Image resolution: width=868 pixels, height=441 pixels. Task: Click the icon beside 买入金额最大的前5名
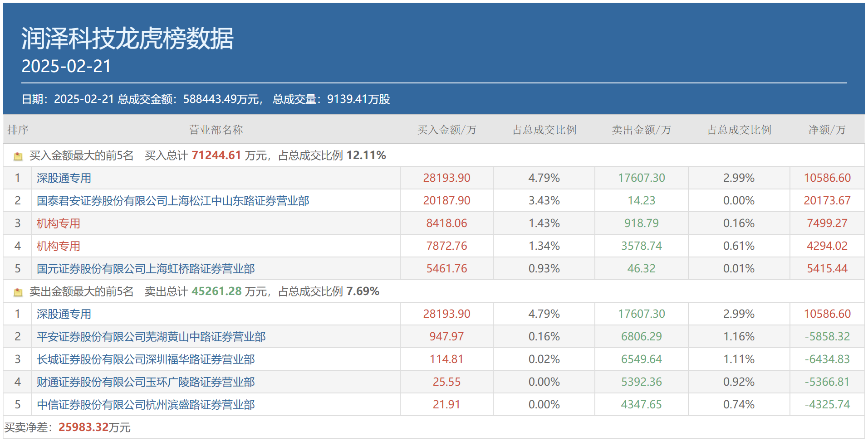click(18, 156)
